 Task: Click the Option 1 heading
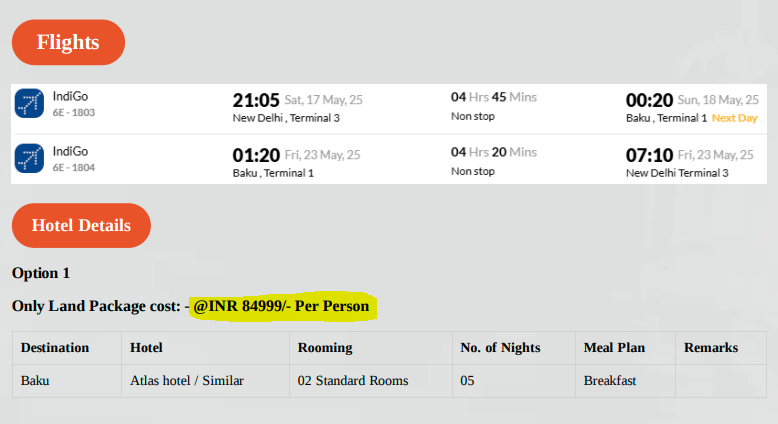click(41, 273)
